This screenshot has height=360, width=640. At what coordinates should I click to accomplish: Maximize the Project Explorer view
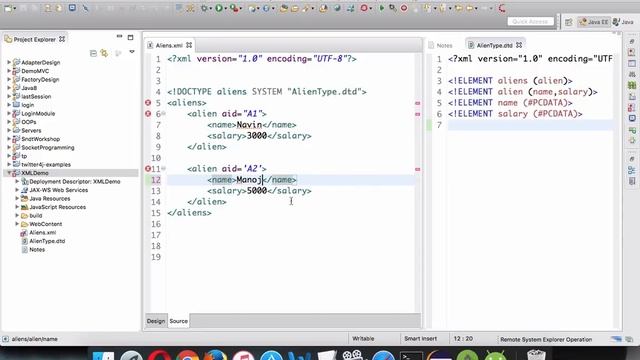point(131,38)
